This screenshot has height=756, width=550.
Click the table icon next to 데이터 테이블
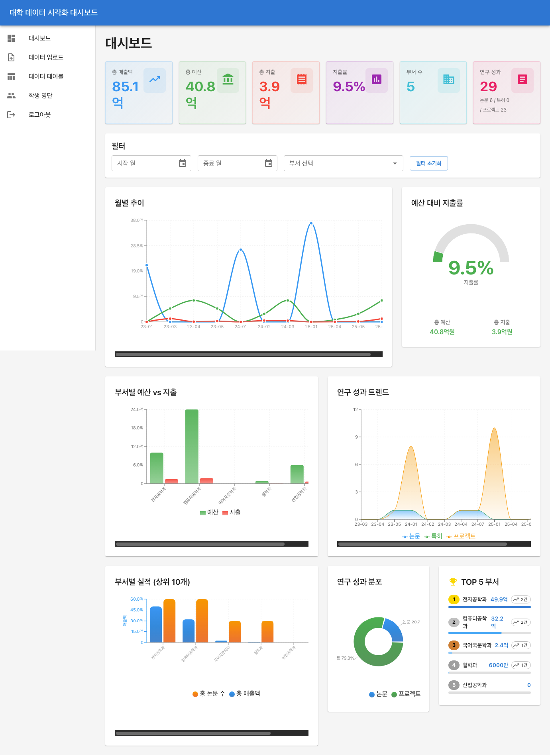pyautogui.click(x=11, y=76)
